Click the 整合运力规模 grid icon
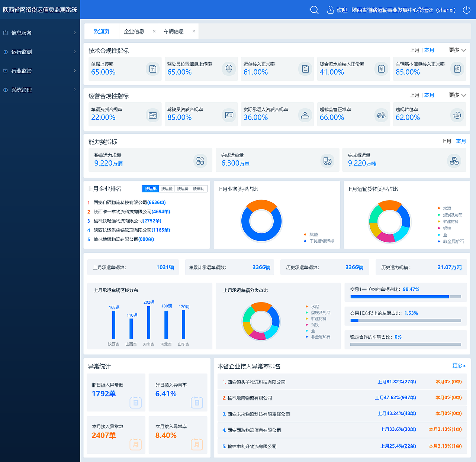This screenshot has width=476, height=462. [x=200, y=161]
